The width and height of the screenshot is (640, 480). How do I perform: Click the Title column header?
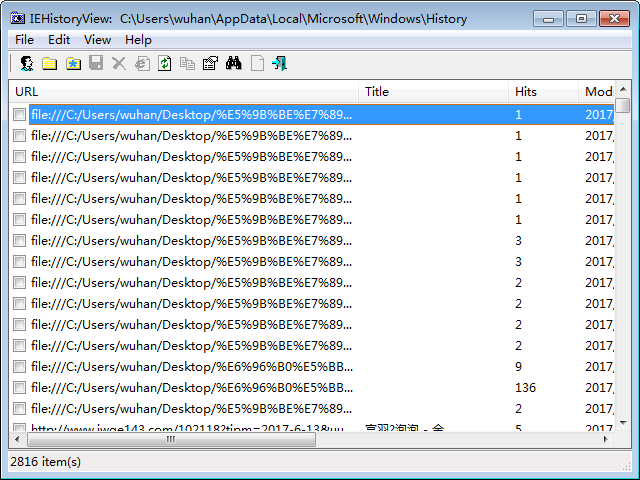point(432,92)
